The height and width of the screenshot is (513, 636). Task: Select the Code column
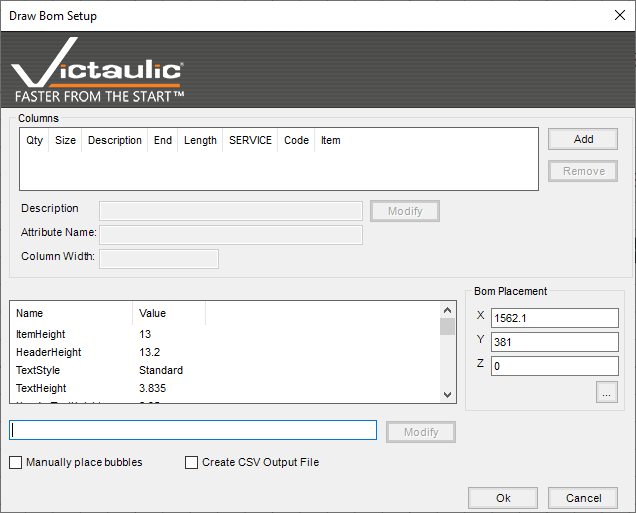click(296, 140)
